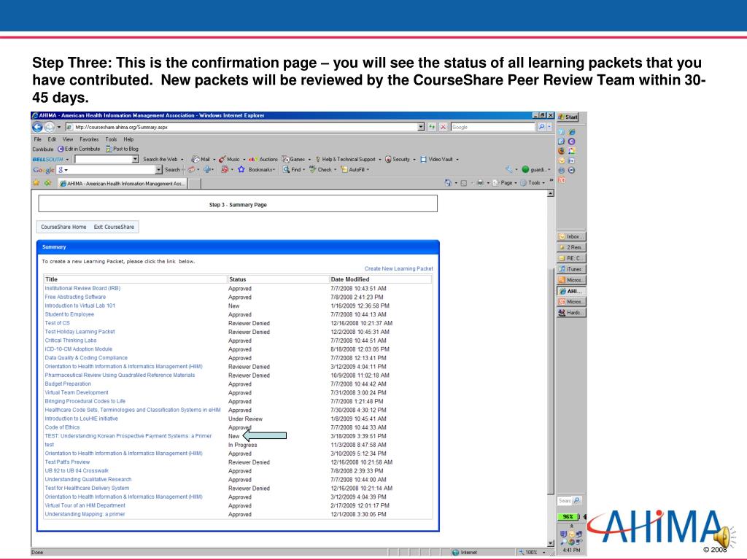This screenshot has height=560, width=747.
Task: Open Mail from BellSouth toolbar
Action: 201,160
